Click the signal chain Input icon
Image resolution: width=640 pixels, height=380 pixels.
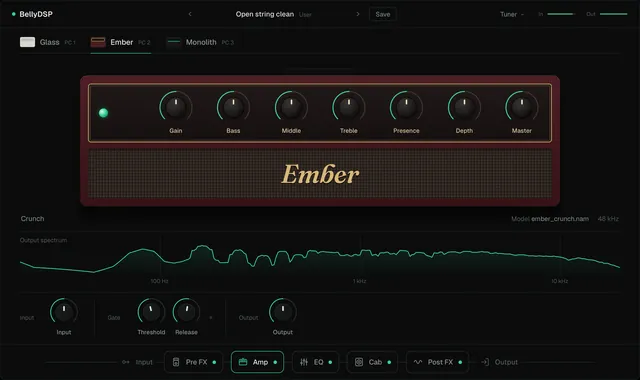click(126, 362)
